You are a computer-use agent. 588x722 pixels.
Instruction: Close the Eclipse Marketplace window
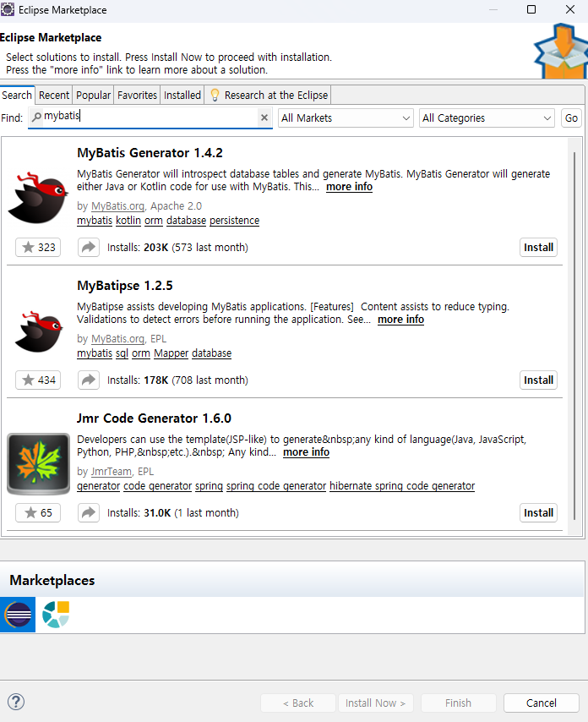pos(570,9)
